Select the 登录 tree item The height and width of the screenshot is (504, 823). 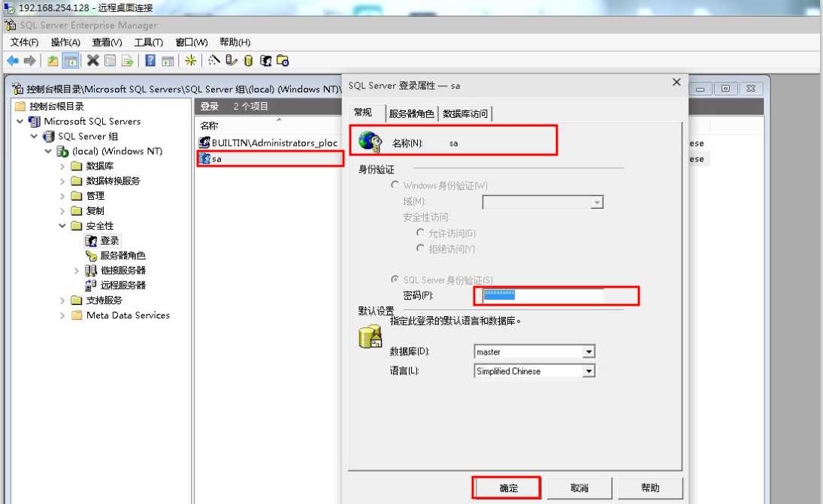click(x=110, y=240)
